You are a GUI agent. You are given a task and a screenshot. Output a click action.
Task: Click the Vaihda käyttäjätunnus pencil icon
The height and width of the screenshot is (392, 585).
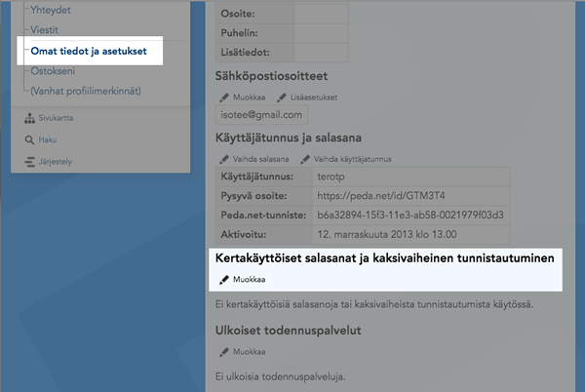(x=305, y=159)
